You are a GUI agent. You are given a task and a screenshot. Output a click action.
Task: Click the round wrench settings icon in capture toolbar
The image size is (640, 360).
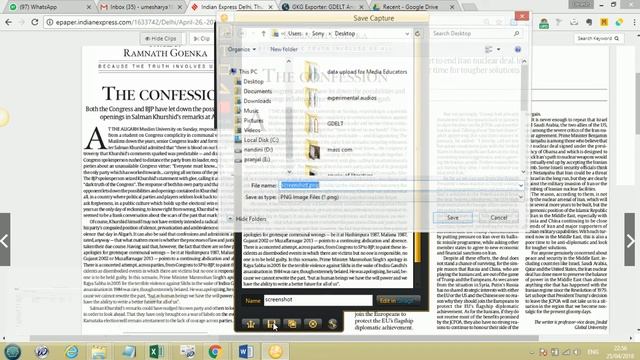tap(333, 324)
